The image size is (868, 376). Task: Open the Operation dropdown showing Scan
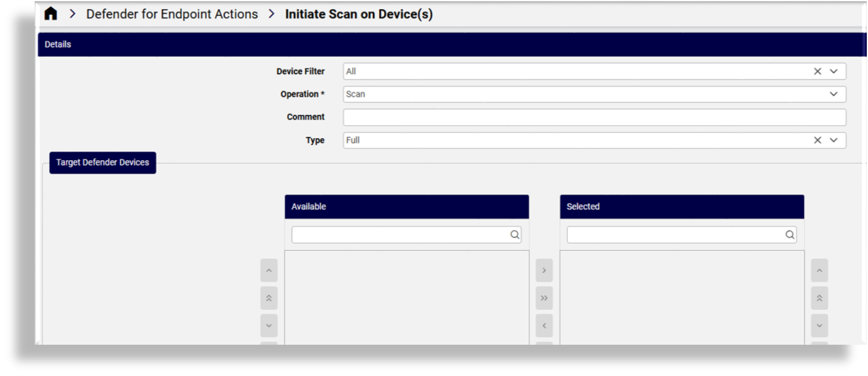(x=594, y=94)
